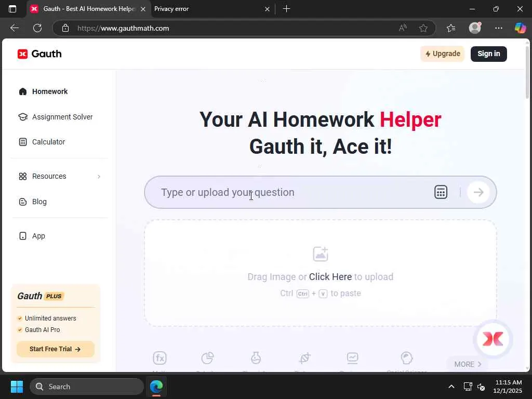Viewport: 532px width, 399px height.
Task: Click the Gauth PLUS badge heading
Action: point(41,296)
